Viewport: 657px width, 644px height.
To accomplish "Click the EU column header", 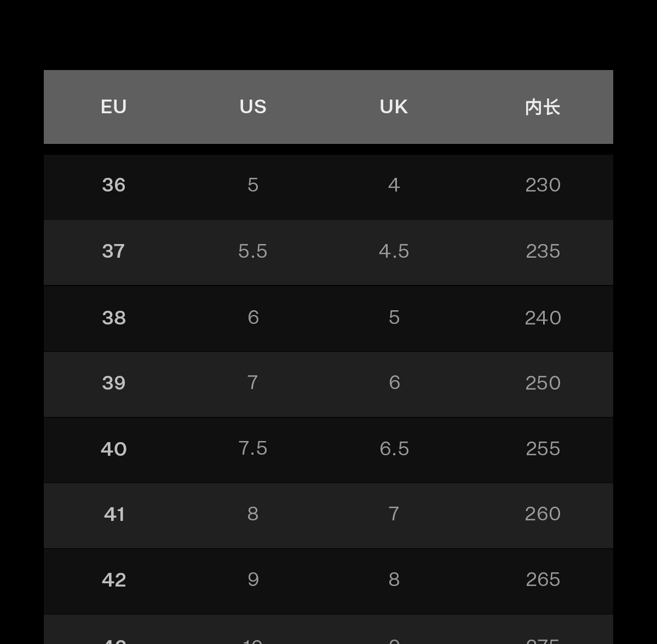I will point(114,107).
